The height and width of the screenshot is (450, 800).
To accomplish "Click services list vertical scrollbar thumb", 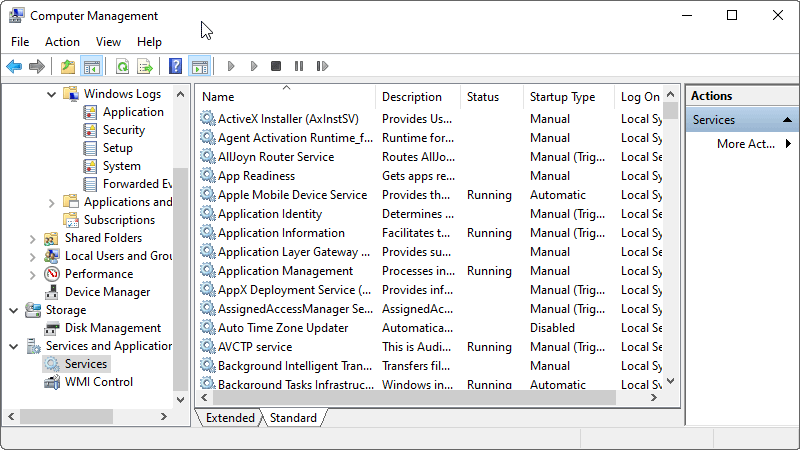I will (x=671, y=110).
